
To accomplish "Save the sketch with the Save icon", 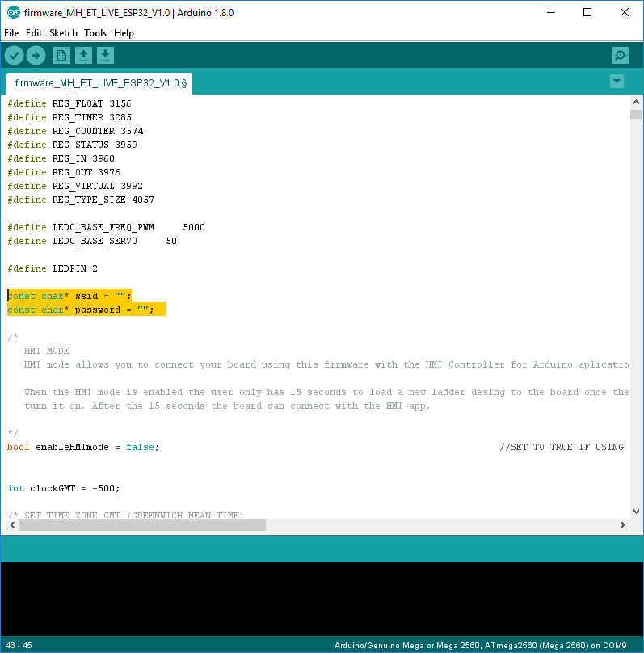I will tap(105, 56).
